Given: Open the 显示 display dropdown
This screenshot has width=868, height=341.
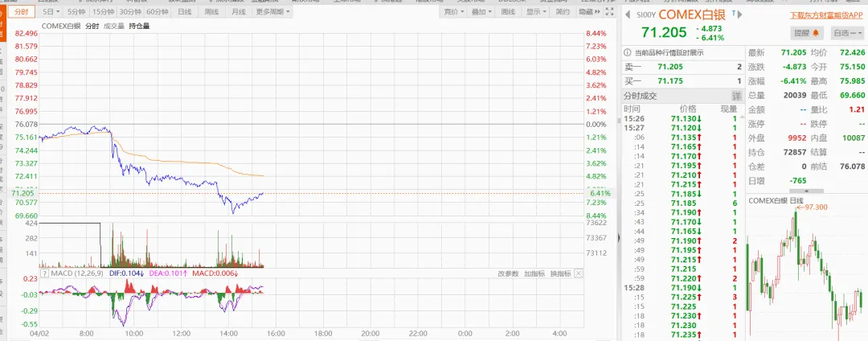Looking at the screenshot, I should [536, 11].
